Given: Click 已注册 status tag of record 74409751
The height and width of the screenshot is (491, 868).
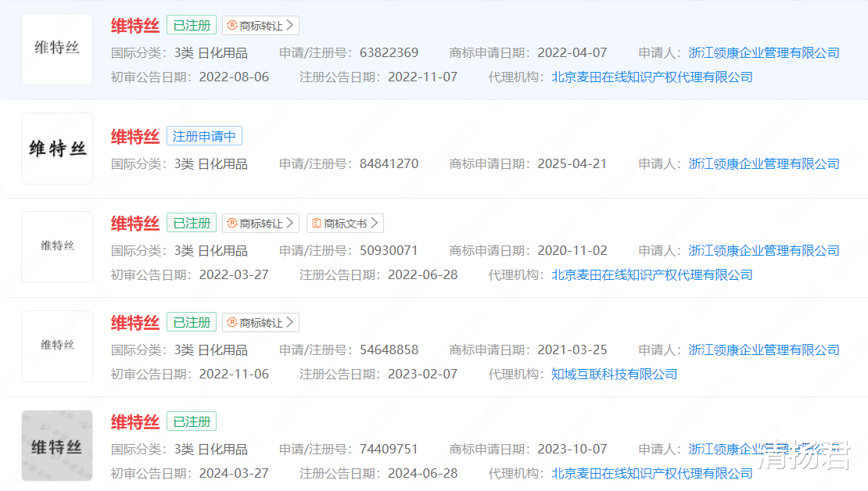Looking at the screenshot, I should click(192, 421).
